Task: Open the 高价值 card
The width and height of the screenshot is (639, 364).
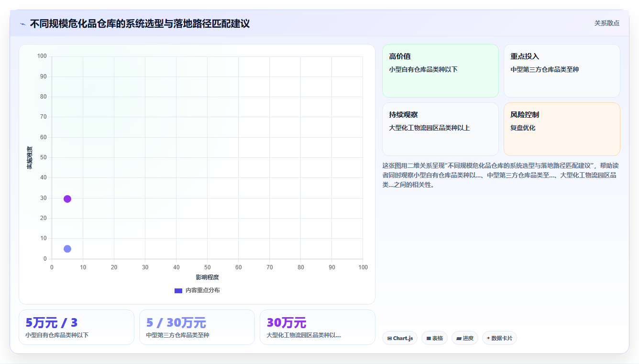Action: (x=441, y=71)
